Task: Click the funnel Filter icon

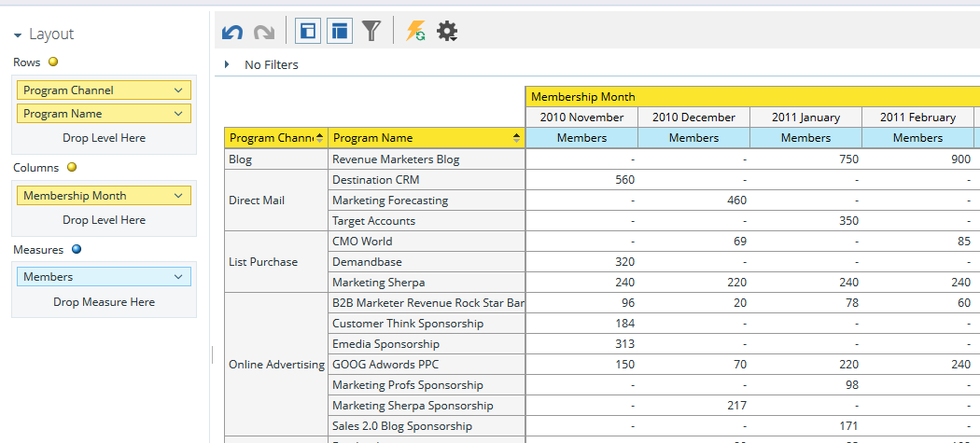Action: [372, 31]
